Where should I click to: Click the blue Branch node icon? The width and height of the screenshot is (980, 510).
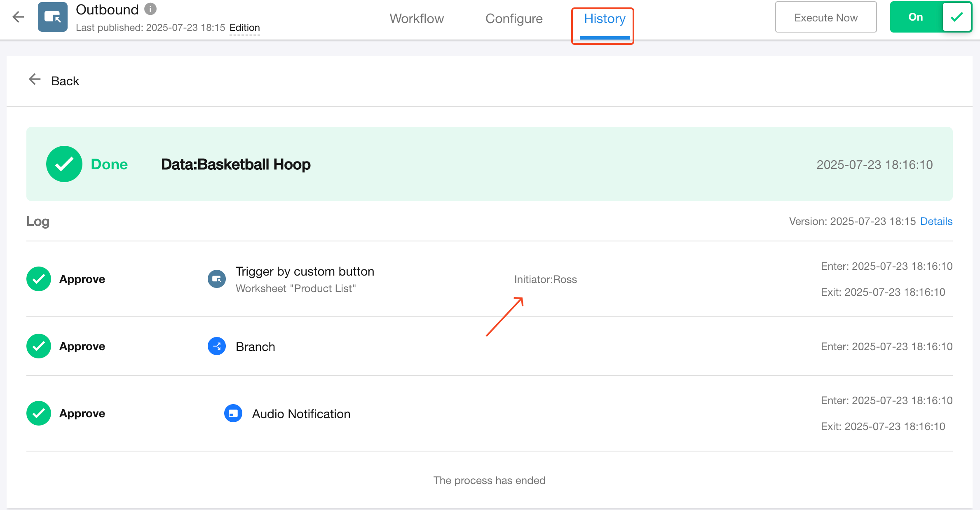click(217, 346)
